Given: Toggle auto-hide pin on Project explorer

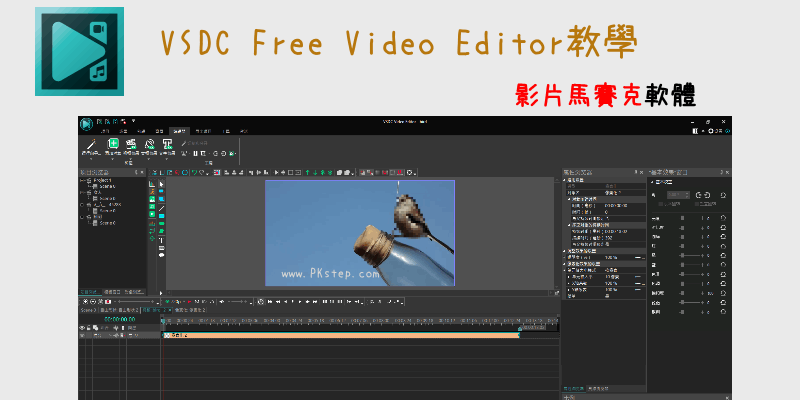Looking at the screenshot, I should click(x=136, y=172).
